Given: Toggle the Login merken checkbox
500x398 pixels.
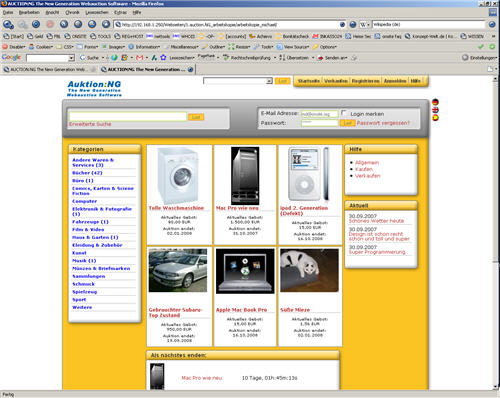Looking at the screenshot, I should coord(344,113).
